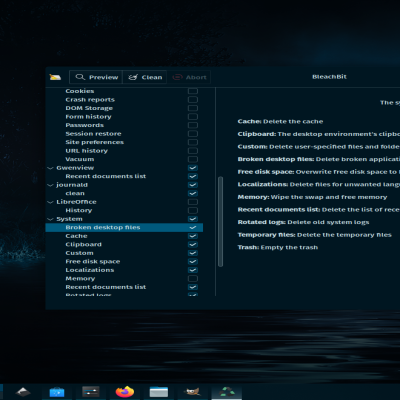Collapse the Gwenview tree group
Image resolution: width=400 pixels, height=400 pixels.
pos(50,168)
